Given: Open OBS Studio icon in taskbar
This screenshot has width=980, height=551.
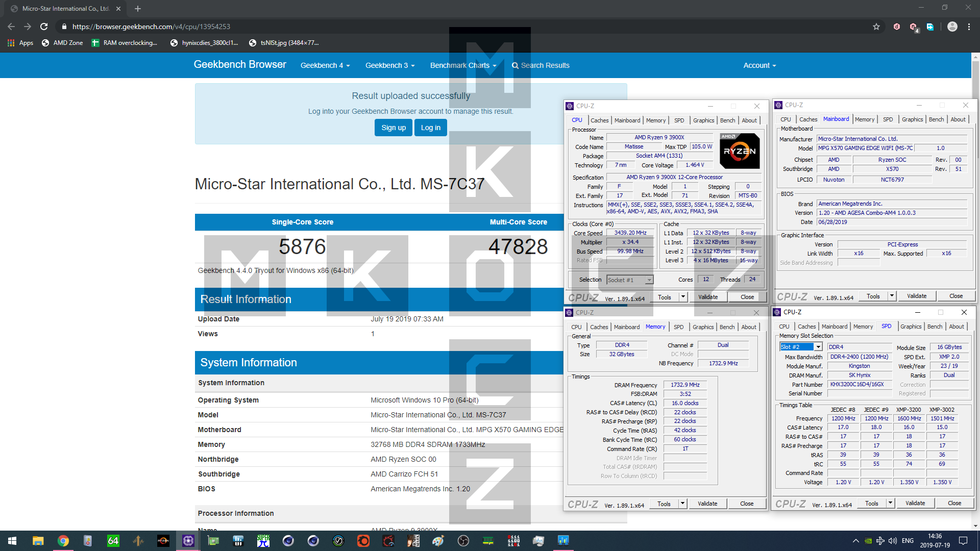Looking at the screenshot, I should point(463,541).
